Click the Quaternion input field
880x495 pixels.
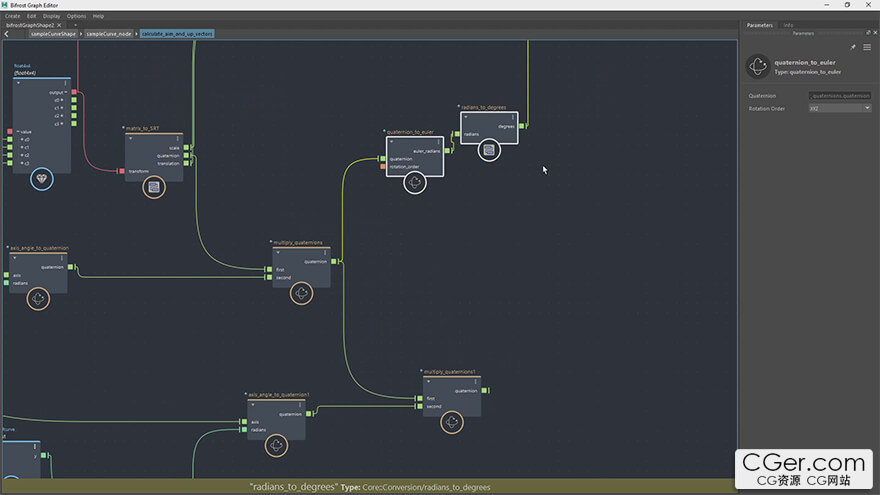click(x=839, y=96)
